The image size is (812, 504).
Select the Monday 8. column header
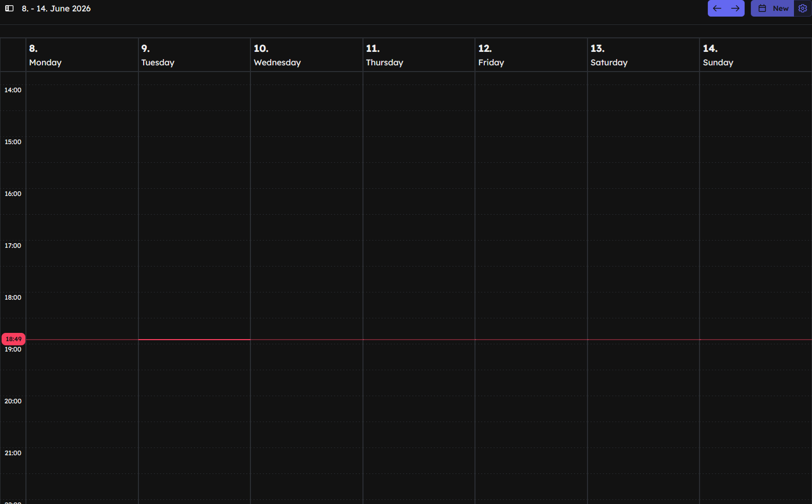[x=82, y=55]
